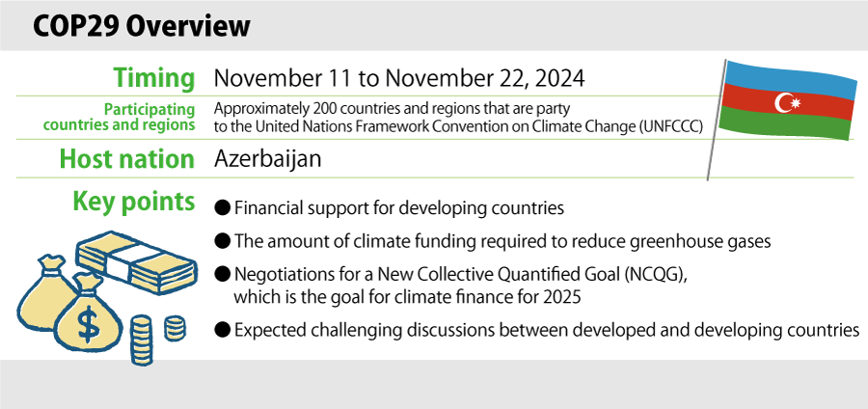Image resolution: width=868 pixels, height=409 pixels.
Task: Click the stack of banknotes illustration
Action: [136, 261]
